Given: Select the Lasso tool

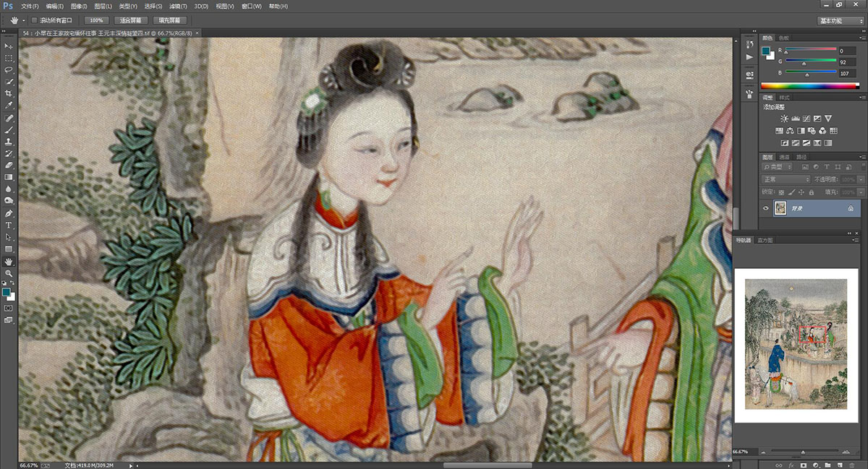Looking at the screenshot, I should [9, 69].
